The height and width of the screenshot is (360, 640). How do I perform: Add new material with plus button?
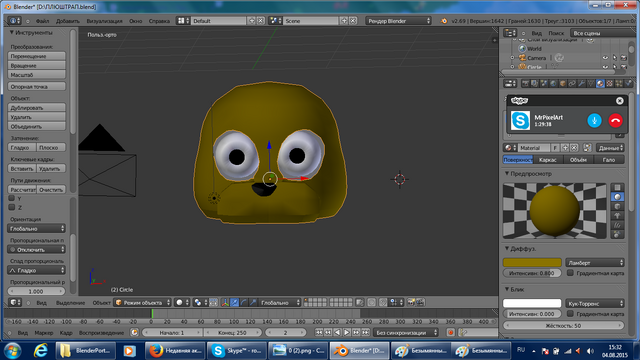565,148
